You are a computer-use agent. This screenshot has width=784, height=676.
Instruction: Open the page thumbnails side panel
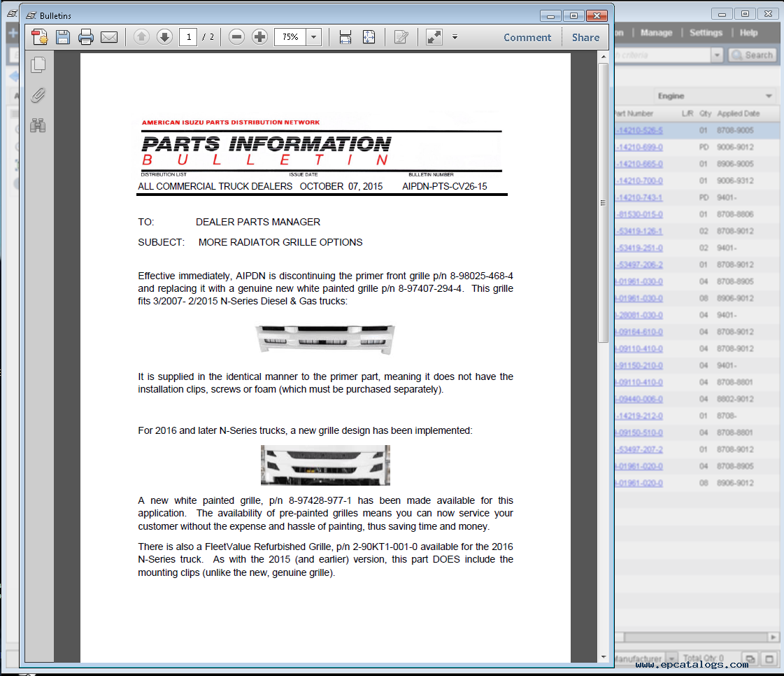pos(38,65)
